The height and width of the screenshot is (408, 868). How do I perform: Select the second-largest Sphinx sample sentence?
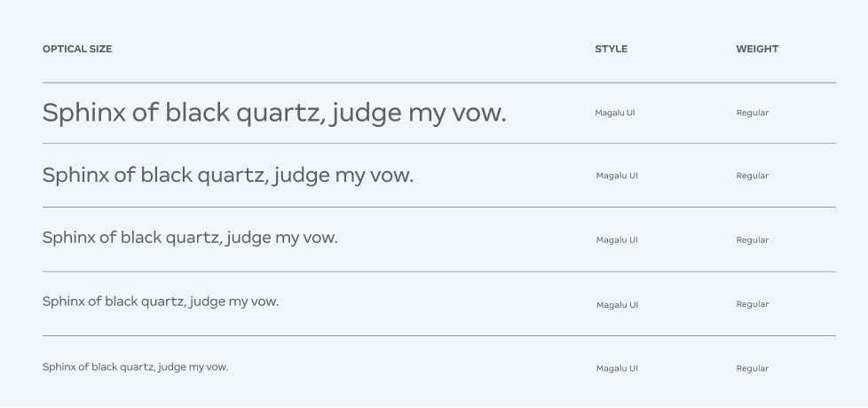tap(228, 176)
